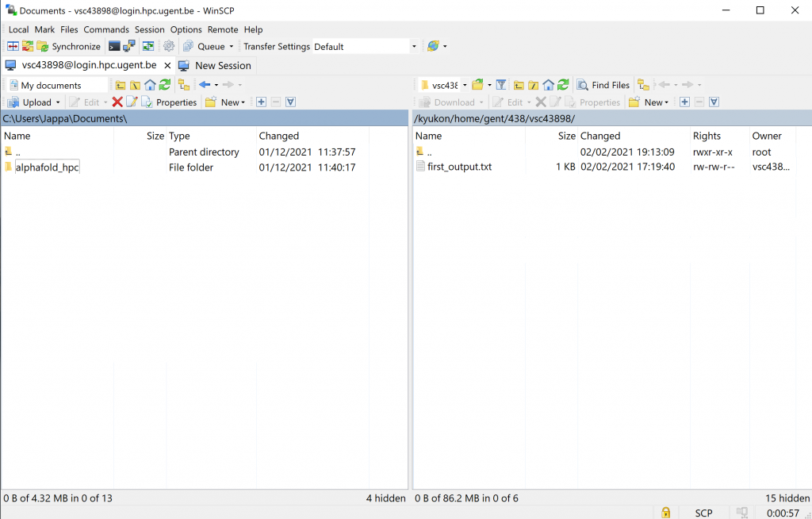Select all local files plus icon
The image size is (812, 519).
[261, 102]
